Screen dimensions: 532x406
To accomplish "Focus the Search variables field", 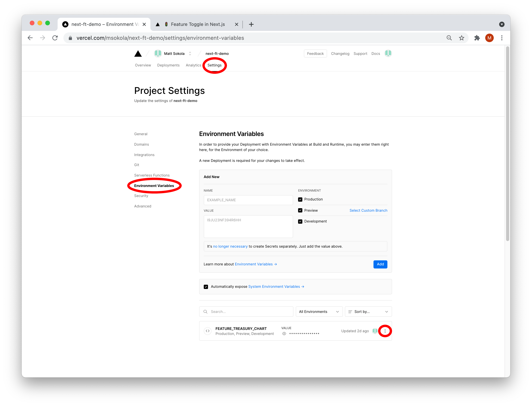I will [x=246, y=312].
